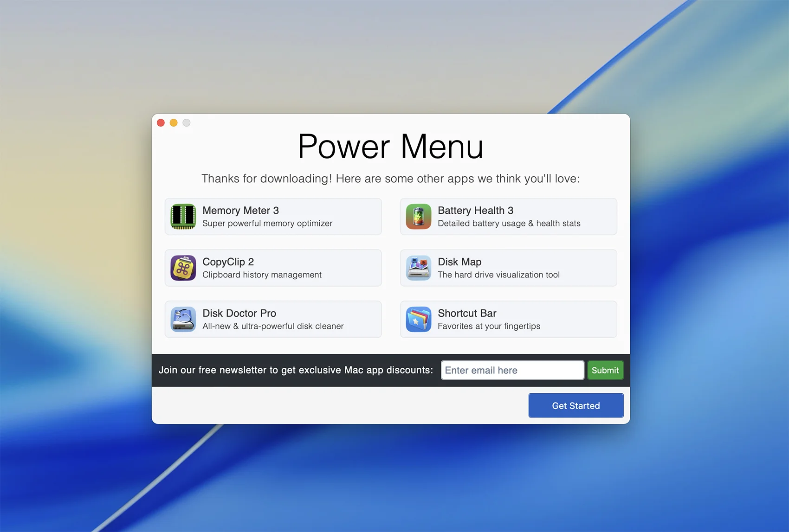
Task: Click the Shortcut Bar folder icon
Action: point(418,320)
